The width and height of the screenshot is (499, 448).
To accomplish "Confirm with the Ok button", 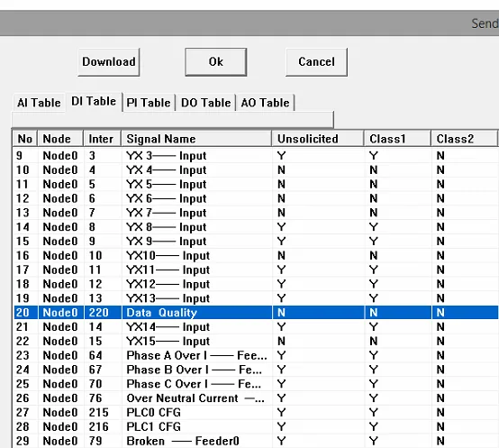I will [x=216, y=62].
